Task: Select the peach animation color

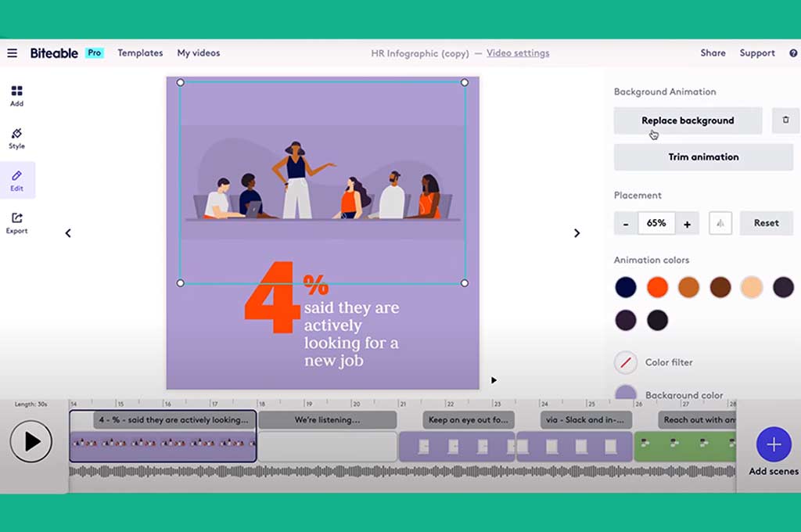Action: (x=752, y=287)
